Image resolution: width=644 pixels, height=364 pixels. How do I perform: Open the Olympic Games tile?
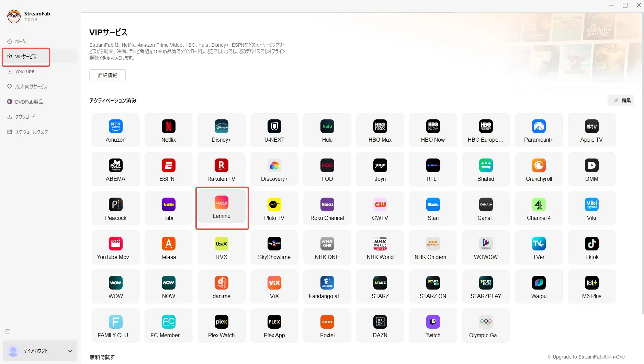(x=486, y=326)
